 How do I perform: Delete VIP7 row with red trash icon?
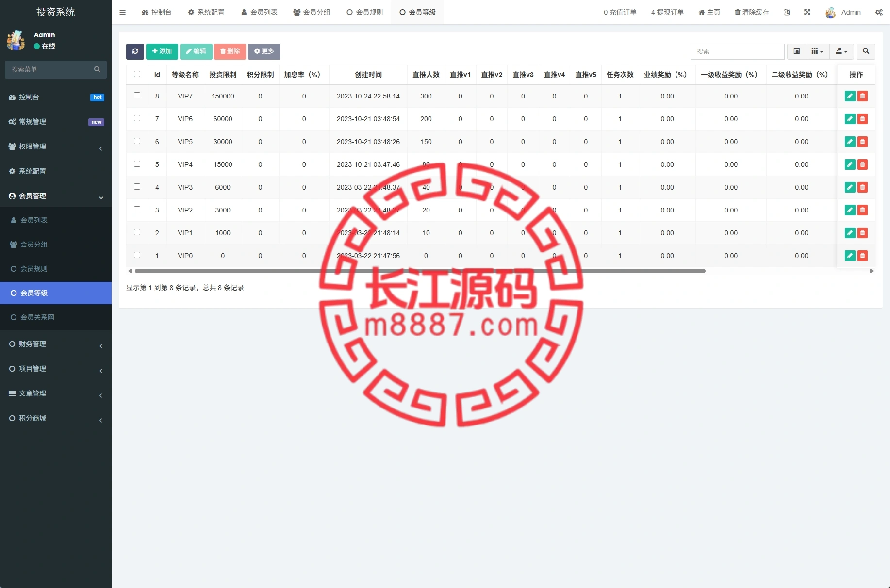[862, 96]
